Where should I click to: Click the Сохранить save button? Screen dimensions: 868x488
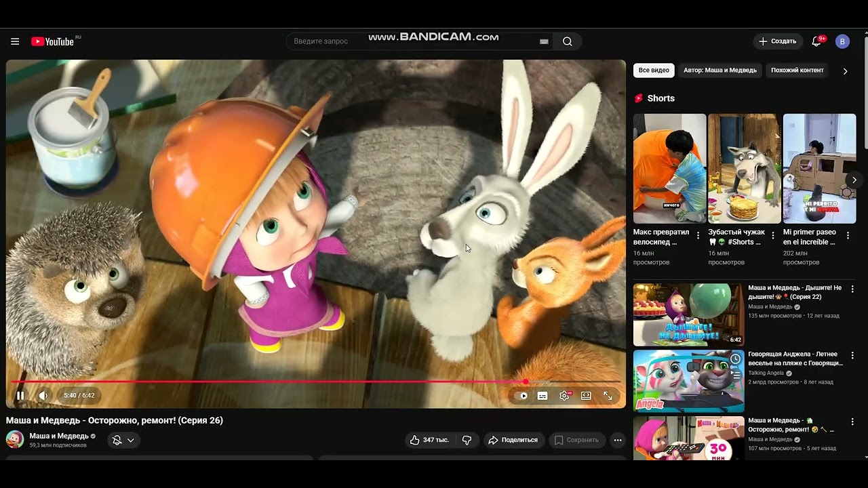coord(577,440)
